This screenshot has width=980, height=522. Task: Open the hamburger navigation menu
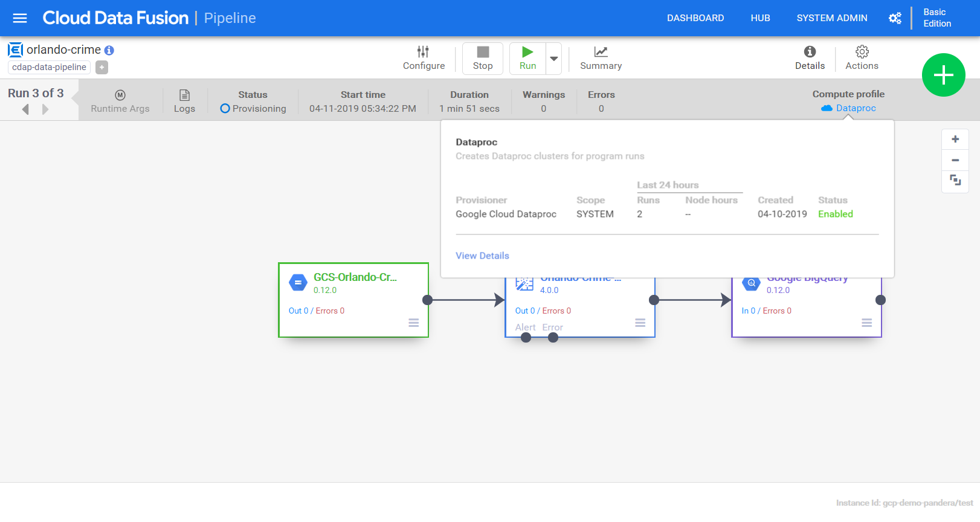tap(20, 18)
